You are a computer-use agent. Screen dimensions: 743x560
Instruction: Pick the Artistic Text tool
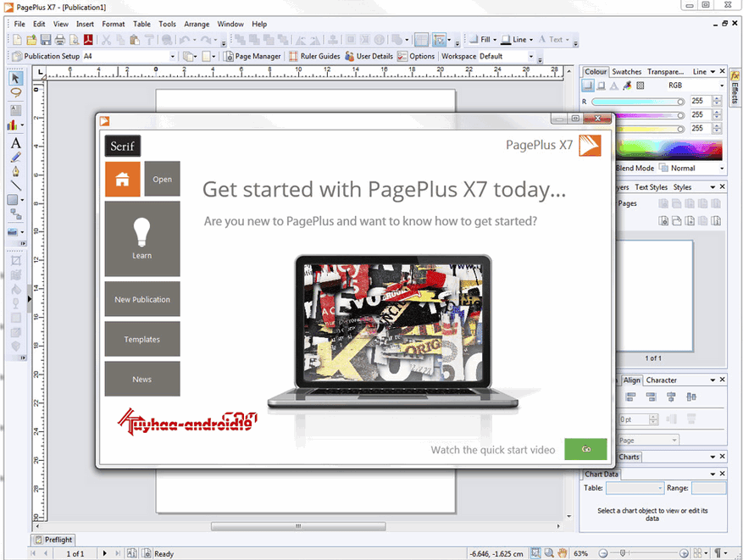click(x=15, y=142)
